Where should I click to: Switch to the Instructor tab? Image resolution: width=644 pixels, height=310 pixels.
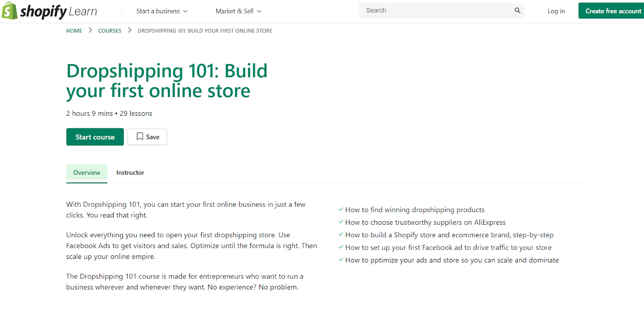(x=130, y=172)
